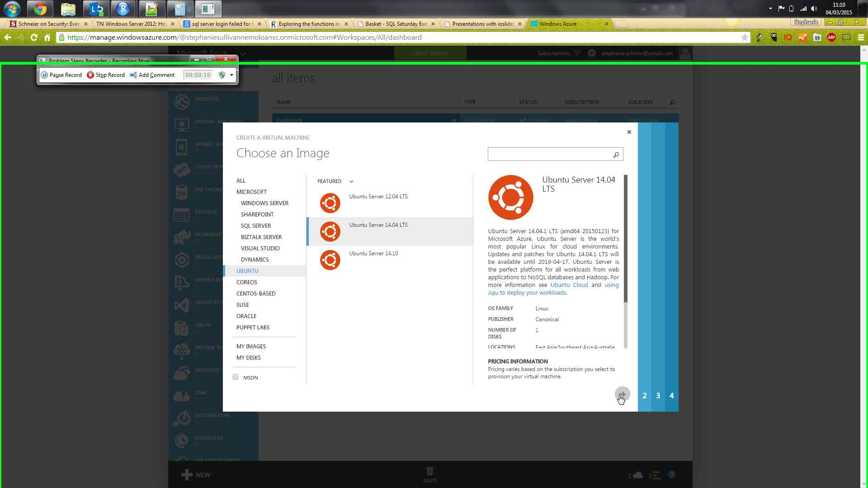Open the Problem Steps Recorder help dropdown arrow
This screenshot has width=868, height=488.
[x=231, y=75]
